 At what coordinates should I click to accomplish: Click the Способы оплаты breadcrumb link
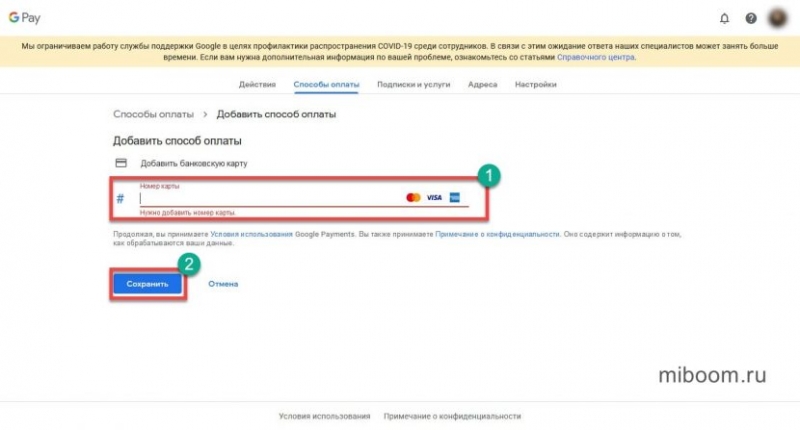[x=154, y=114]
